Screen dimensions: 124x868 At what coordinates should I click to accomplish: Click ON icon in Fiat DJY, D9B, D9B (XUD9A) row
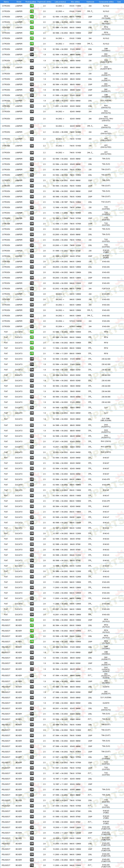coord(32,419)
